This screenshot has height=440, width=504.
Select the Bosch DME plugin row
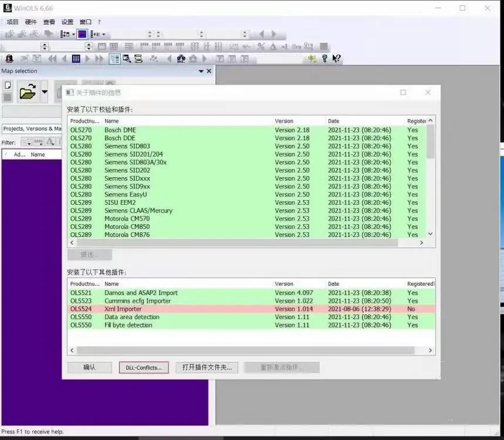coord(248,130)
